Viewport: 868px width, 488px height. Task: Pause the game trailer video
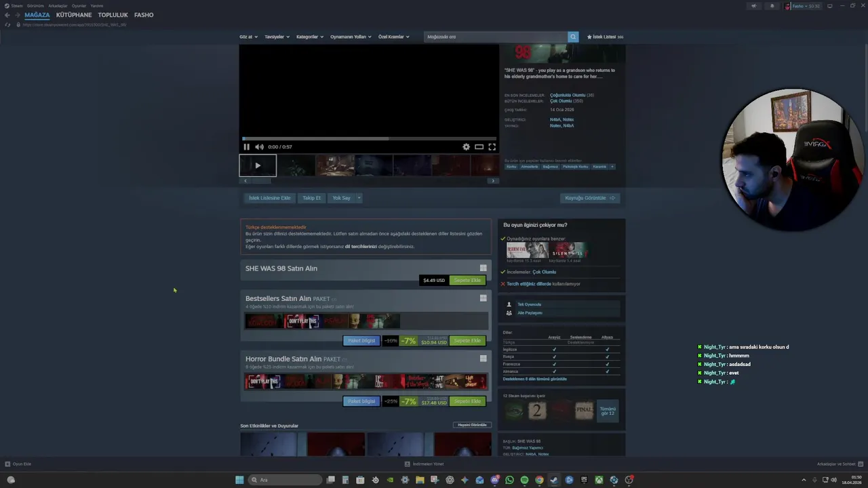coord(247,146)
